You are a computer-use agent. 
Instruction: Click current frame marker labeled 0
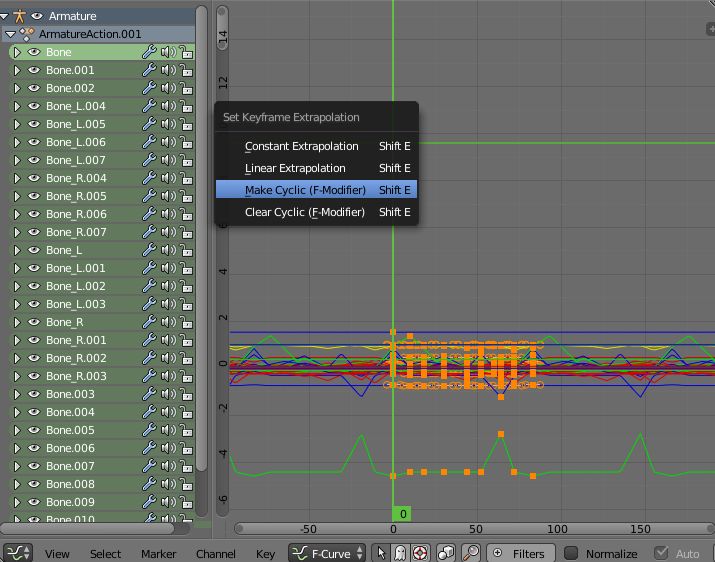(x=402, y=514)
